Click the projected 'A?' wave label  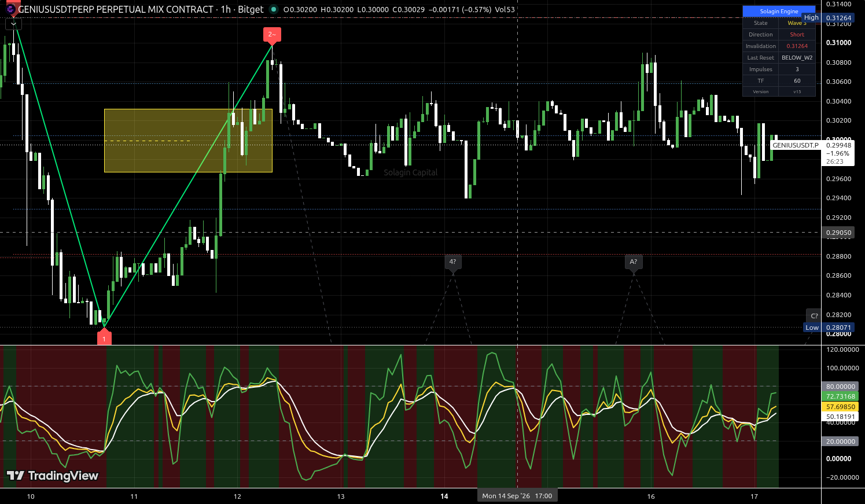tap(634, 262)
